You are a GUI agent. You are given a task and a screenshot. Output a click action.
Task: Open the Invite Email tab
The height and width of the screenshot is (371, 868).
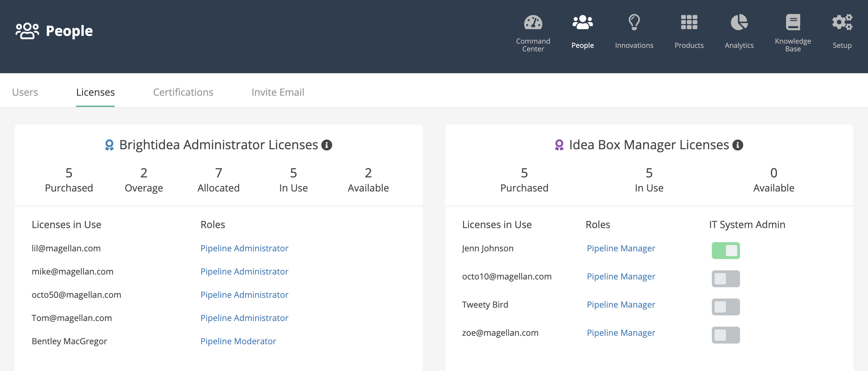pyautogui.click(x=278, y=92)
